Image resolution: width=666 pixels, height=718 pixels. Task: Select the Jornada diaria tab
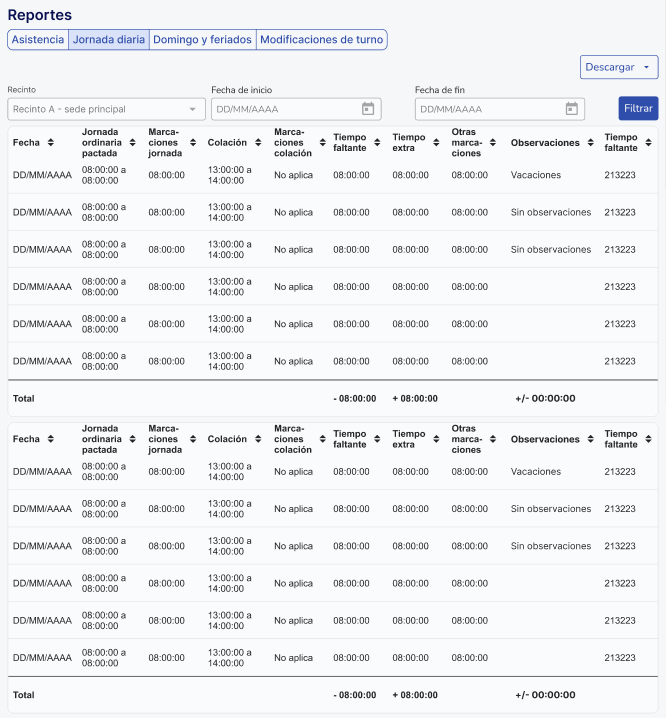(x=109, y=40)
